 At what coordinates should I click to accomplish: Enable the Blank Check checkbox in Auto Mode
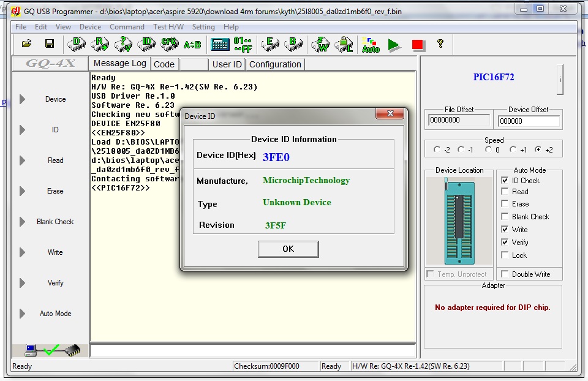pyautogui.click(x=505, y=216)
